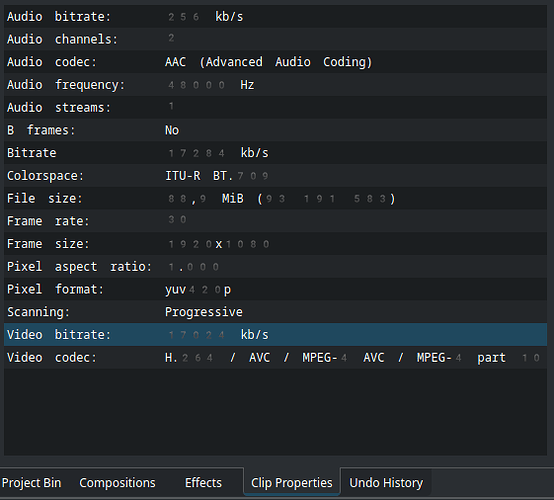The height and width of the screenshot is (500, 554).
Task: Click the Progressive scanning value
Action: (x=204, y=312)
